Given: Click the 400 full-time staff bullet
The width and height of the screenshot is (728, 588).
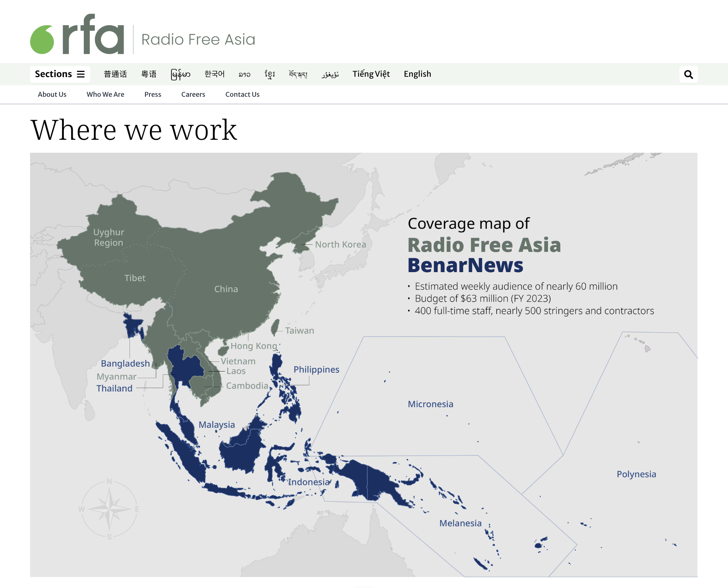Looking at the screenshot, I should click(534, 311).
